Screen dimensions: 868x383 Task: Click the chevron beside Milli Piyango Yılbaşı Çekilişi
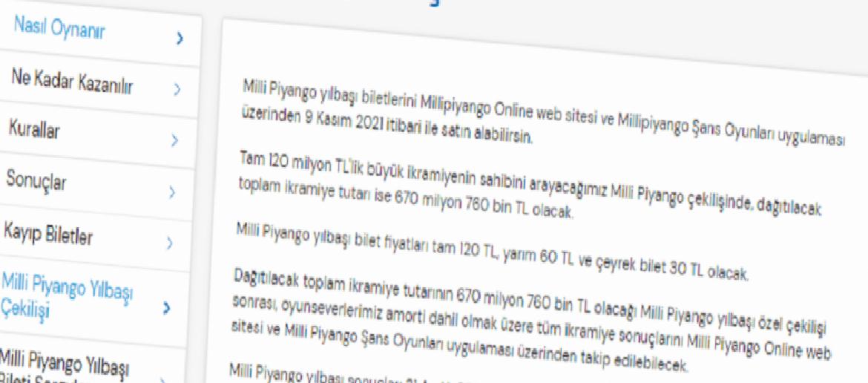(168, 307)
